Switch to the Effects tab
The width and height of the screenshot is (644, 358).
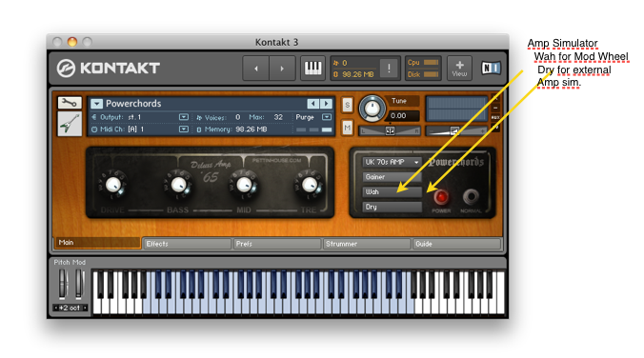[188, 244]
